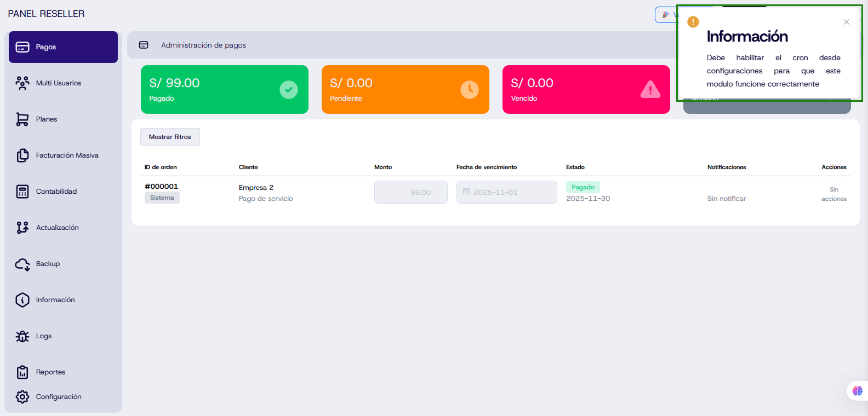Click the Backup cloud download icon
The image size is (868, 416).
pos(22,264)
